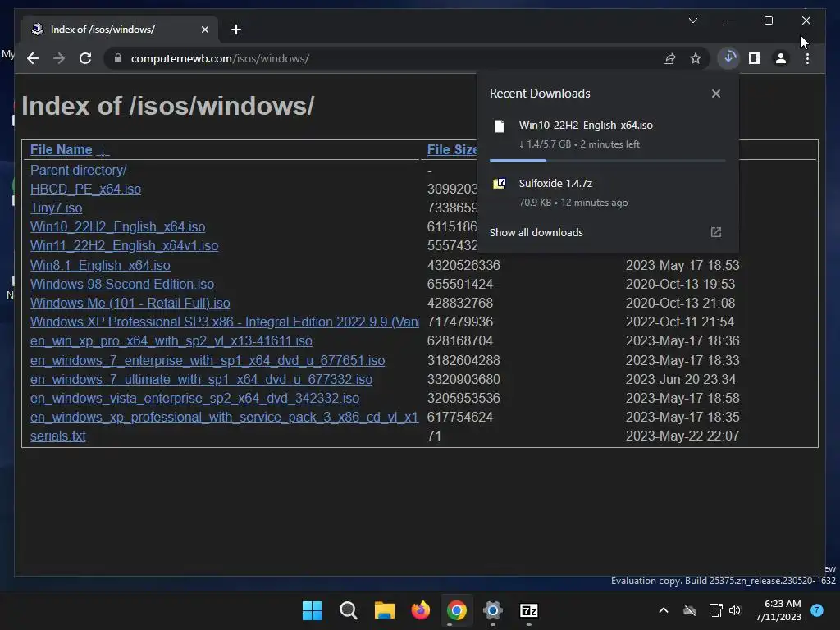Download Windows 98 Second Edition.iso

[x=122, y=284]
